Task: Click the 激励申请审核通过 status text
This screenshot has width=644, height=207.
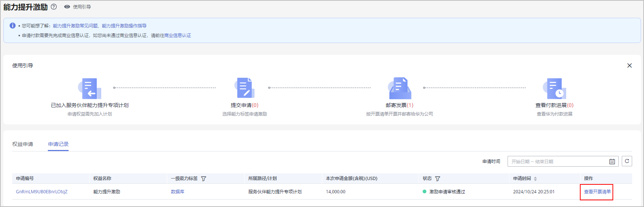Action: (x=447, y=192)
